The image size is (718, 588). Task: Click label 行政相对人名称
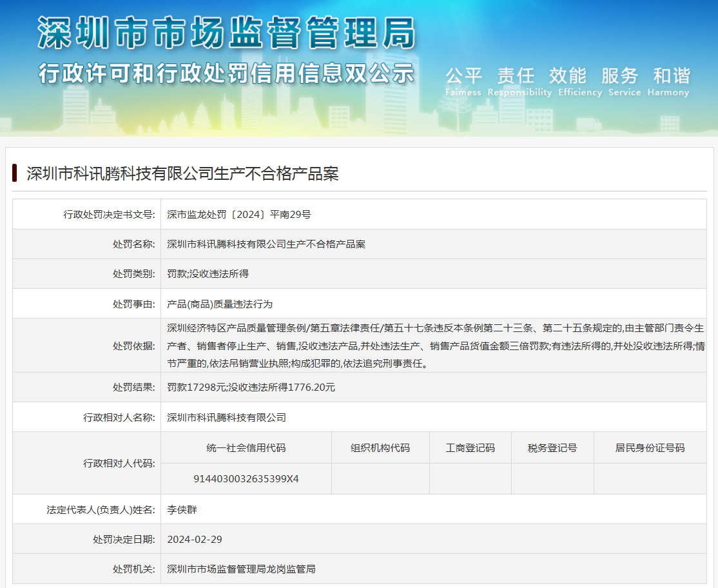point(119,418)
